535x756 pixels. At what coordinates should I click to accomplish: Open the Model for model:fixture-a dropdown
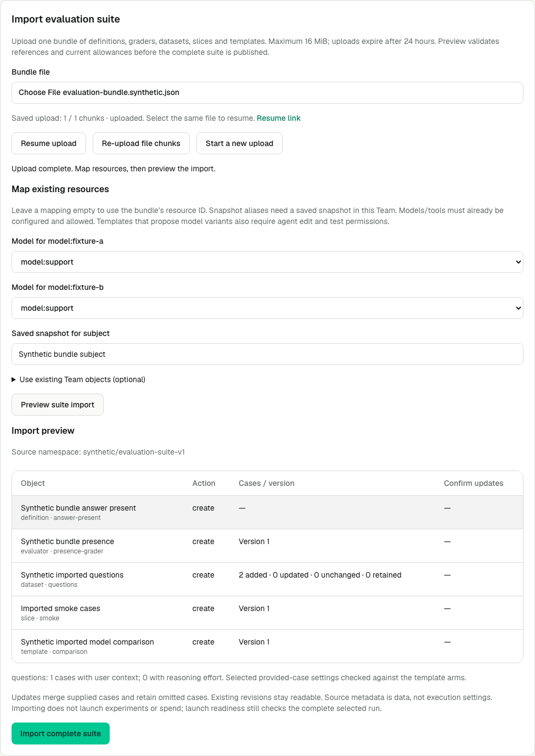[x=267, y=262]
